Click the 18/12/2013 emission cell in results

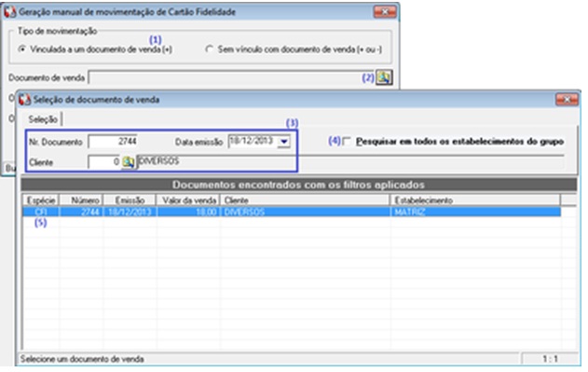(x=130, y=212)
